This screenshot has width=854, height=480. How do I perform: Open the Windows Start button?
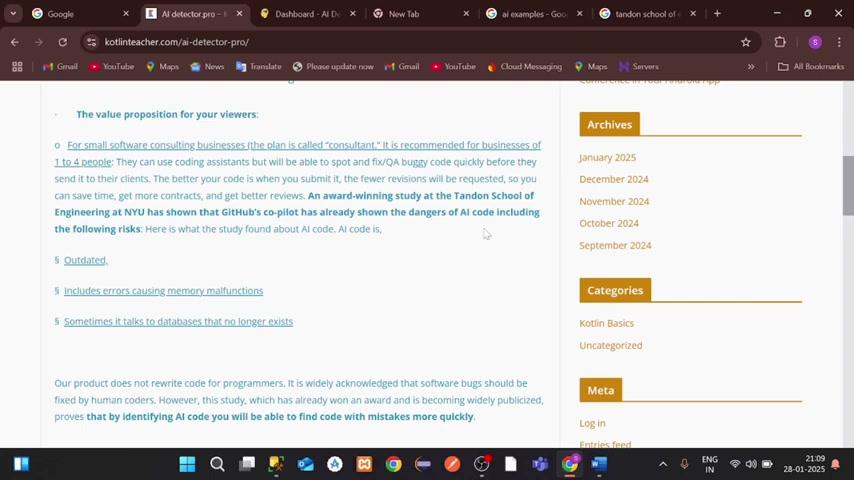(x=187, y=464)
